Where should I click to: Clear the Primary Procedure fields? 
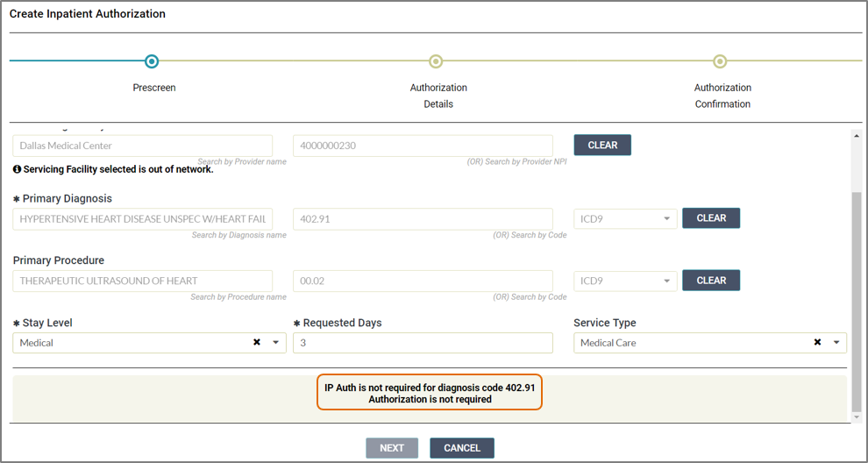(x=710, y=281)
